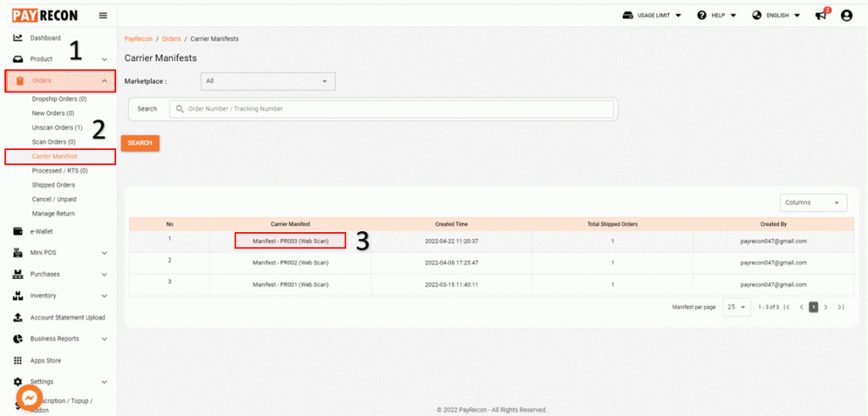Open the English language dropdown arrow
Screen dimensions: 868x416
[x=797, y=15]
